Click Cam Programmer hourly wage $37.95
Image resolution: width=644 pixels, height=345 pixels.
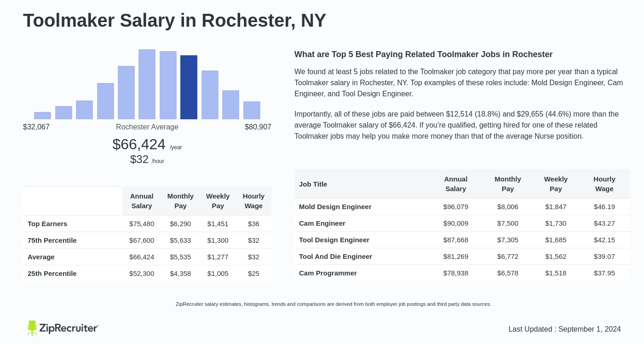(604, 273)
